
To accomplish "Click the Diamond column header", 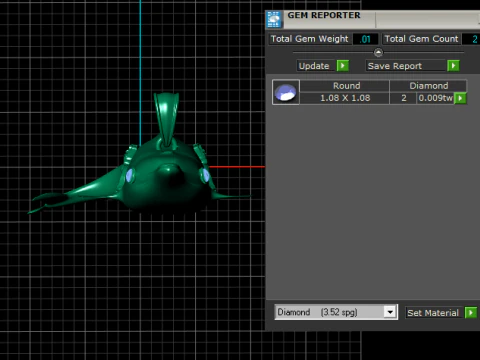I will click(428, 86).
